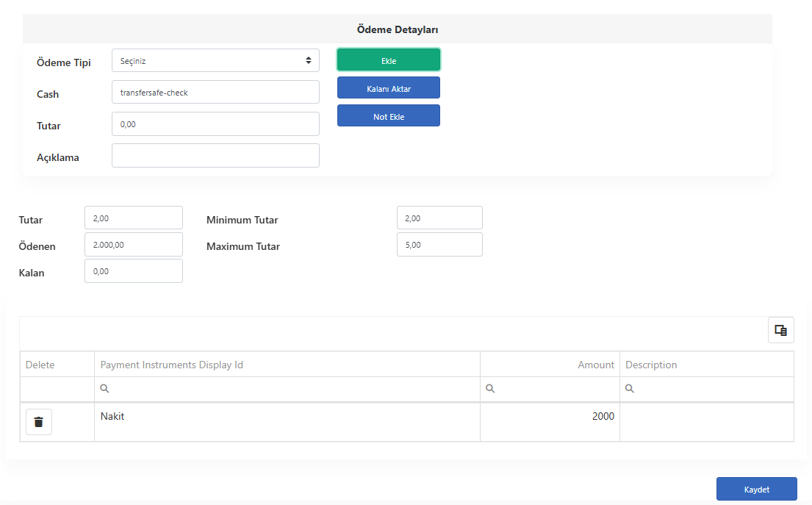Select the Maximum Tutar field

(x=439, y=245)
